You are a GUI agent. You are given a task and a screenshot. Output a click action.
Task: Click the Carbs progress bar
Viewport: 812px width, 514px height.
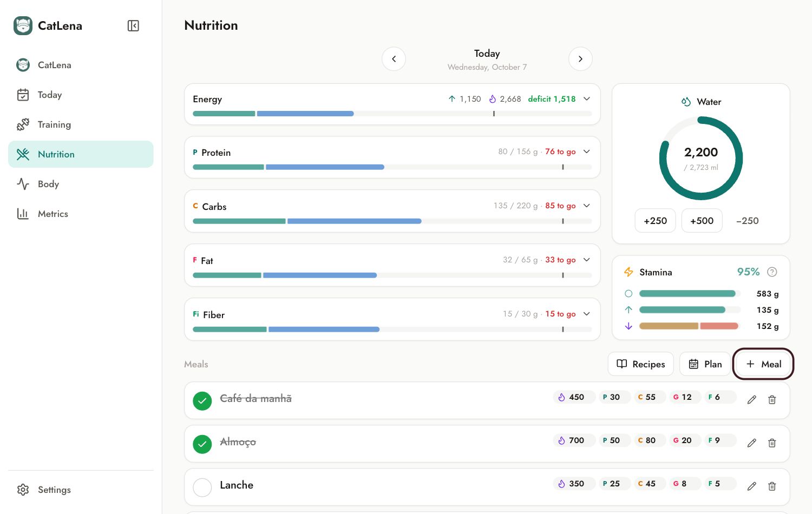click(x=392, y=221)
